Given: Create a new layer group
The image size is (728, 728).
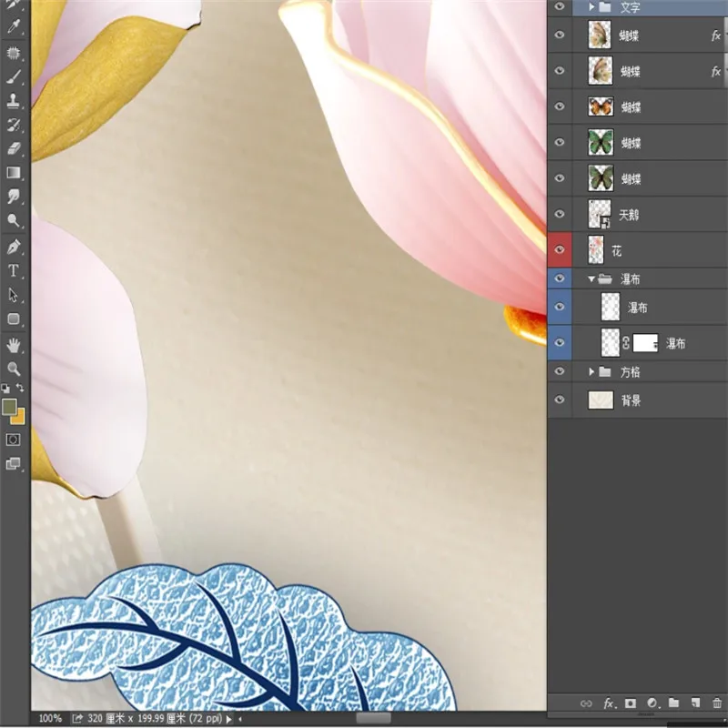Looking at the screenshot, I should click(673, 703).
